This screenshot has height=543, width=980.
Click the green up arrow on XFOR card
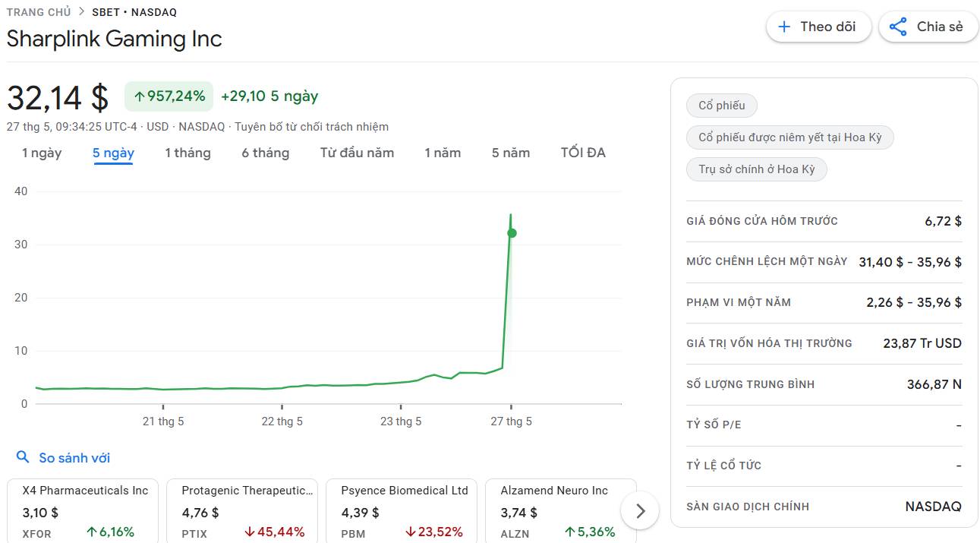point(91,532)
